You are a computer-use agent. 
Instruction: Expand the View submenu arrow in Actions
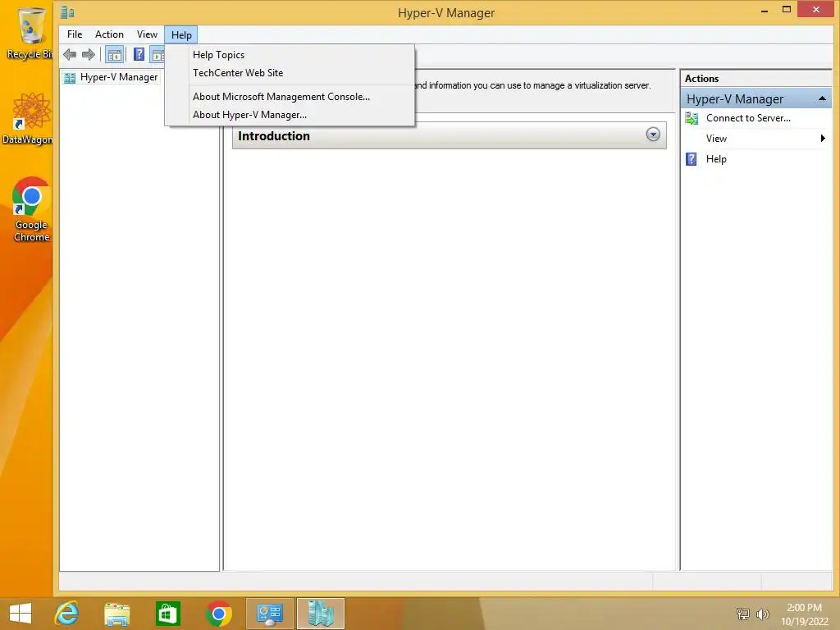[823, 138]
